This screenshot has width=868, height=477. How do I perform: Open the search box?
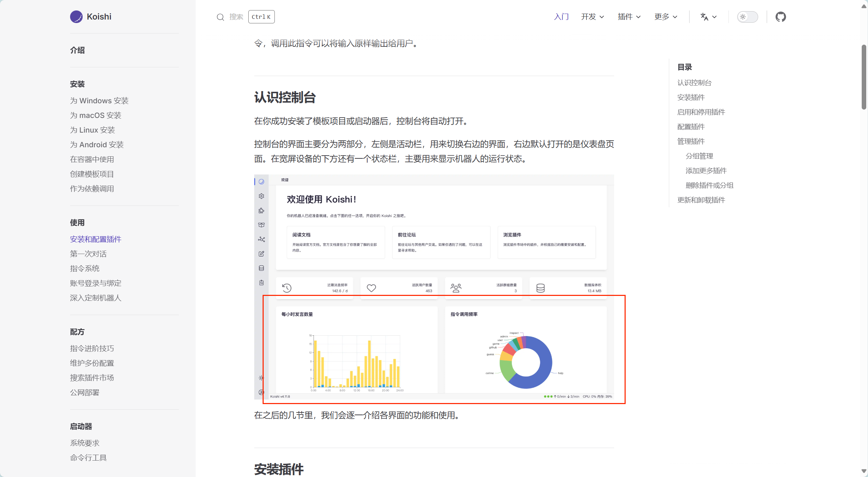click(246, 17)
